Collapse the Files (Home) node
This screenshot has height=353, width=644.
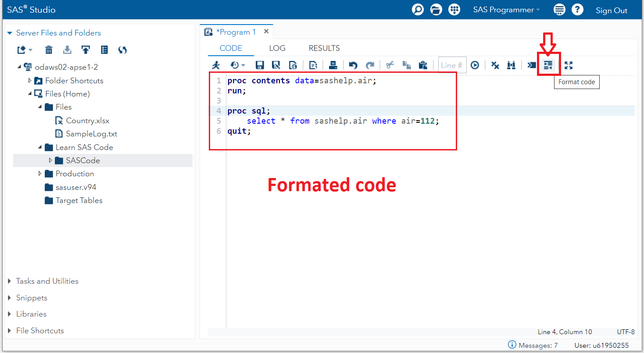[30, 94]
